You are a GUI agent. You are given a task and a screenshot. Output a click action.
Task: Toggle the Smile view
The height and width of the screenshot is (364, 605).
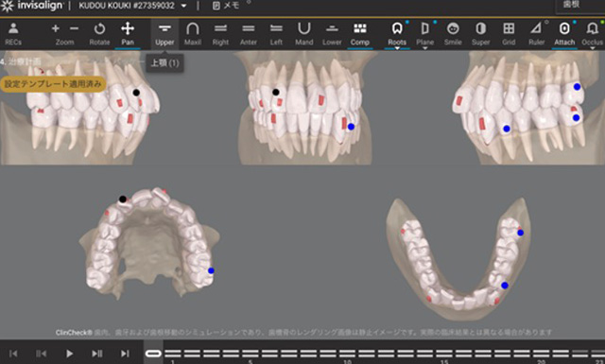pyautogui.click(x=453, y=34)
